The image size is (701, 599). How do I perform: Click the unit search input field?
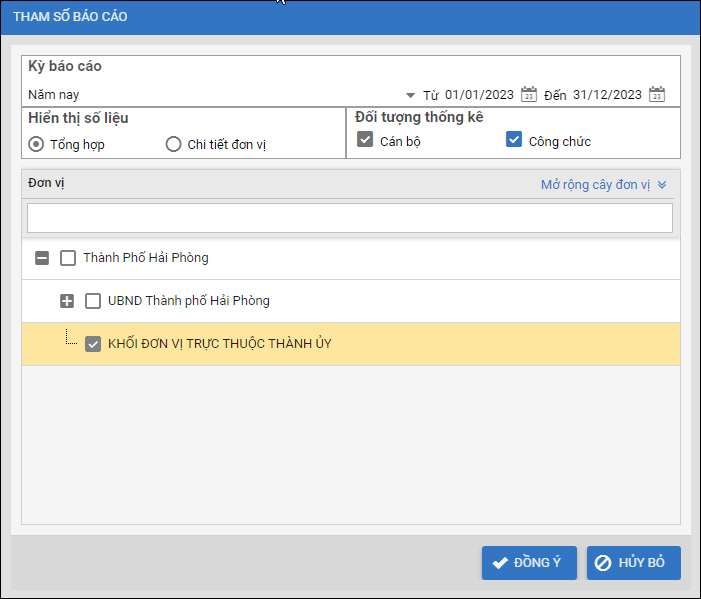[x=349, y=218]
